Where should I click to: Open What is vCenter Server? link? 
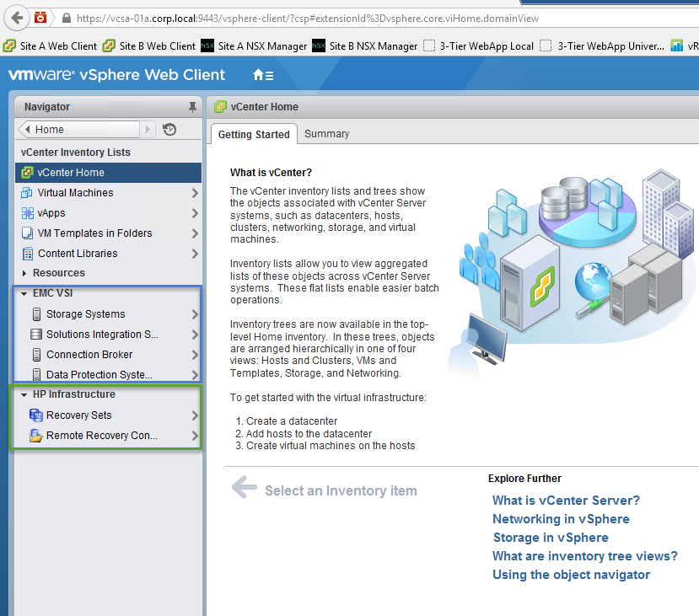[566, 501]
